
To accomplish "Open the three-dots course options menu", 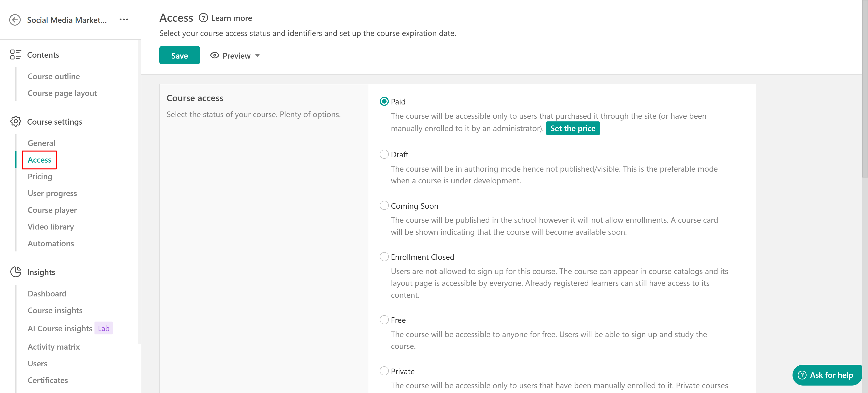I will point(124,19).
